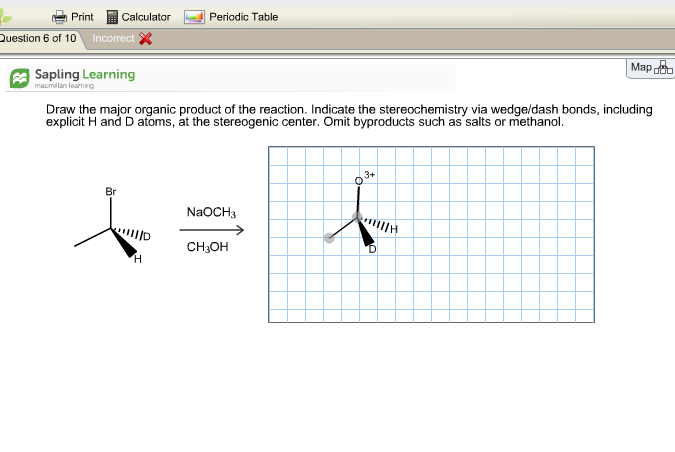Open the Calculator icon
Image resolution: width=675 pixels, height=452 pixels.
pyautogui.click(x=112, y=17)
